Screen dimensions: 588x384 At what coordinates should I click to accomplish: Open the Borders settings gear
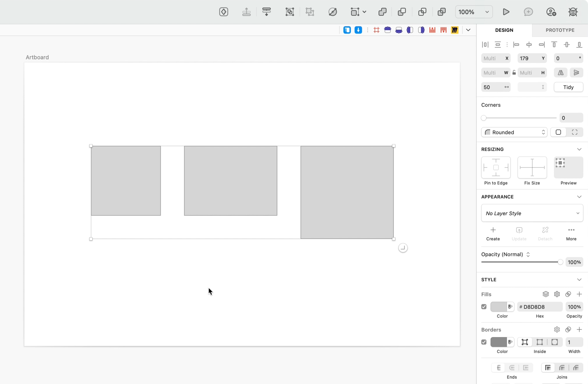coord(557,330)
